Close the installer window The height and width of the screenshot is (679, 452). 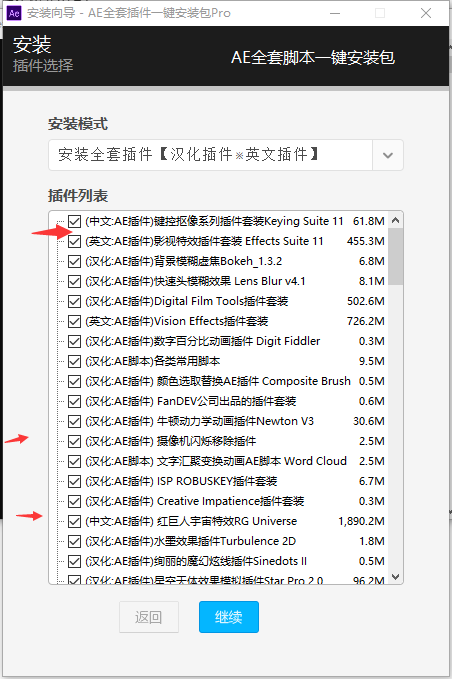(x=426, y=13)
